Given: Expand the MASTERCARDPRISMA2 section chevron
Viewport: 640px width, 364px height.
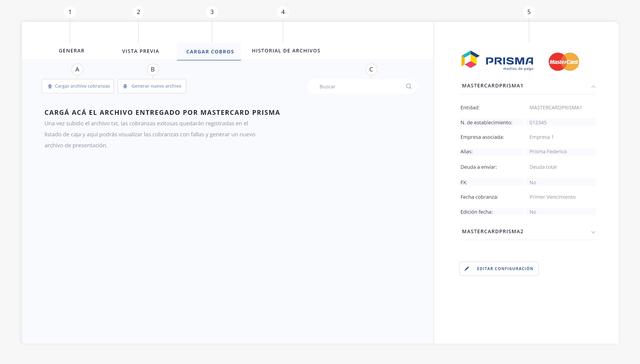Looking at the screenshot, I should coord(593,232).
